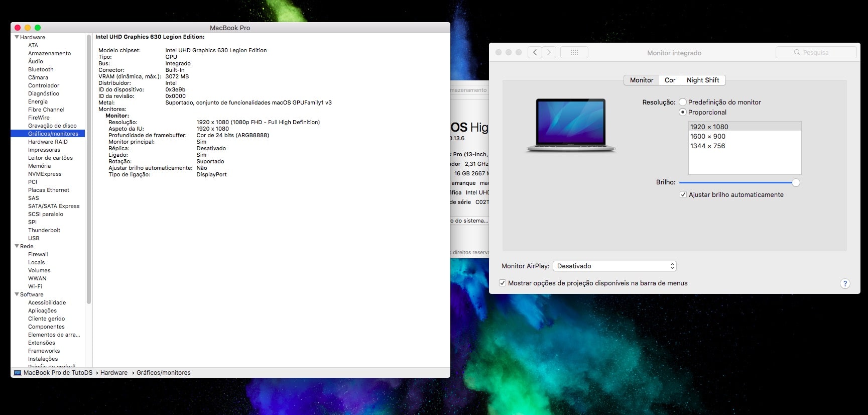Select Energia in the sidebar

38,101
